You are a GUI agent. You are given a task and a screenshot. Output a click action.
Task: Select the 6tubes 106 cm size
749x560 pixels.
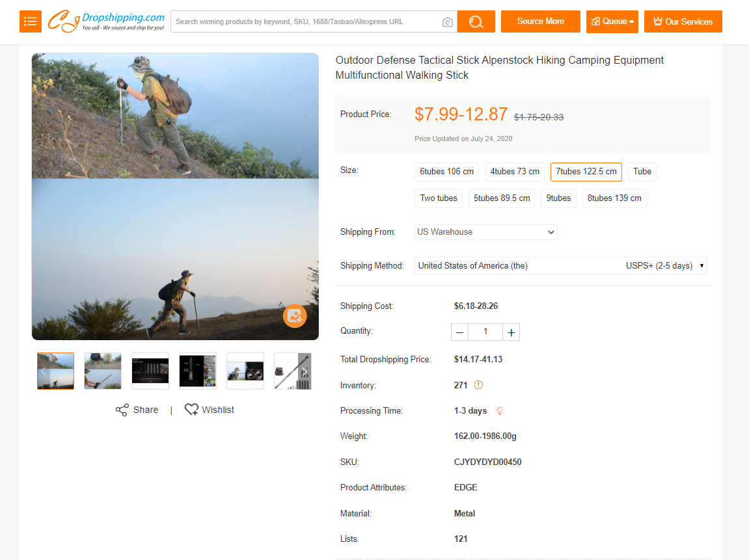(446, 172)
